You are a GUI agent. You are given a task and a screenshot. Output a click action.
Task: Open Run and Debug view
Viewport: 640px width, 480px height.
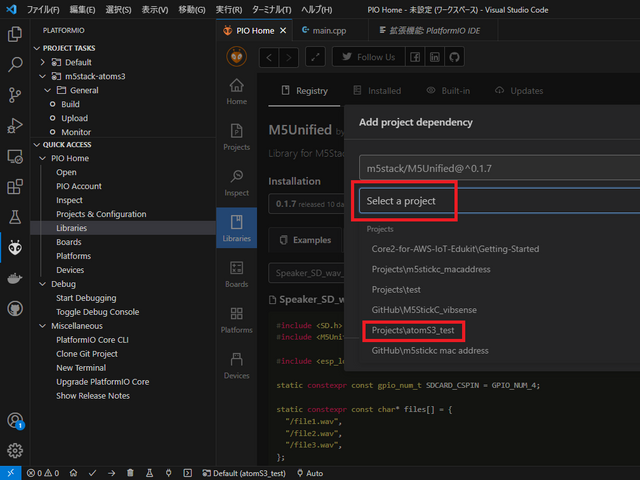tap(15, 125)
